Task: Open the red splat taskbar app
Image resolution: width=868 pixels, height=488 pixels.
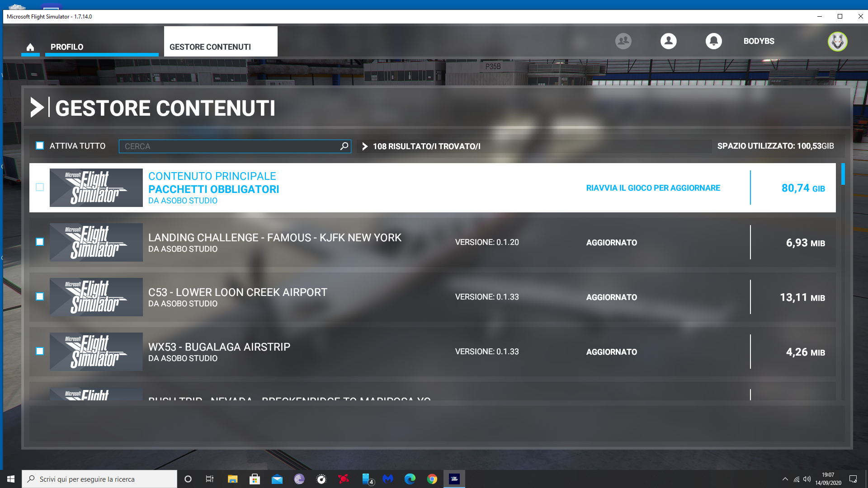Action: point(344,479)
